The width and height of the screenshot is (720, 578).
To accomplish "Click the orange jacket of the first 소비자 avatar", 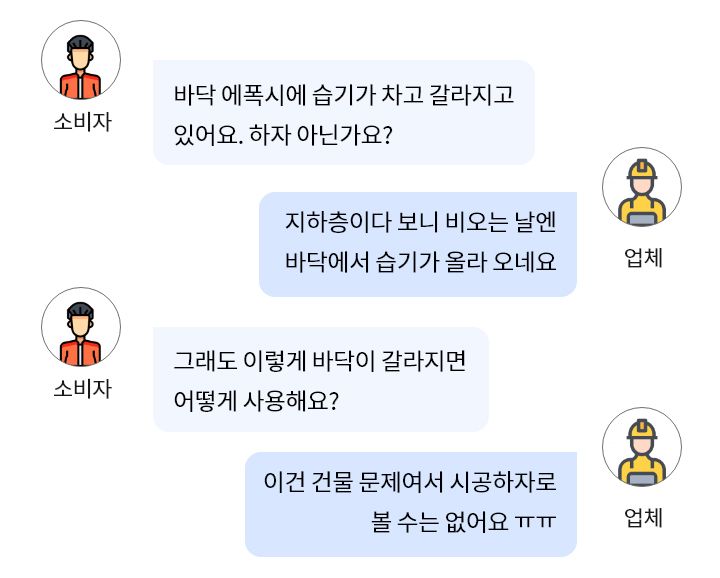I will [x=80, y=86].
